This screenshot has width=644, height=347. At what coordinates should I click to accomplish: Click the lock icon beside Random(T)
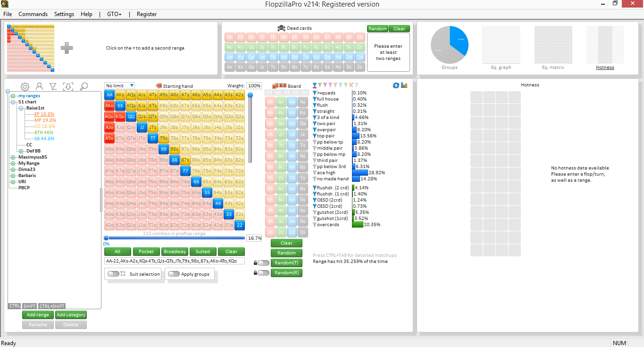click(255, 263)
